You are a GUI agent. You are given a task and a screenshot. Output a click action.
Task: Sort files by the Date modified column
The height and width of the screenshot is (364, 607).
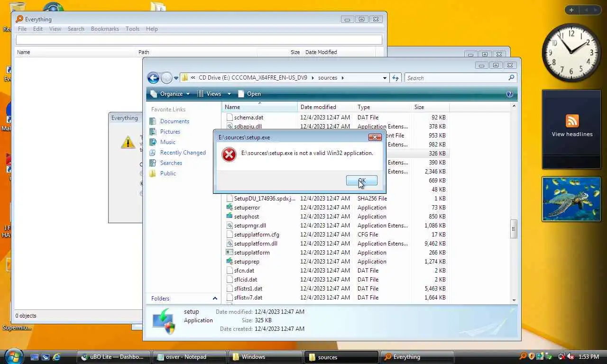tap(326, 107)
